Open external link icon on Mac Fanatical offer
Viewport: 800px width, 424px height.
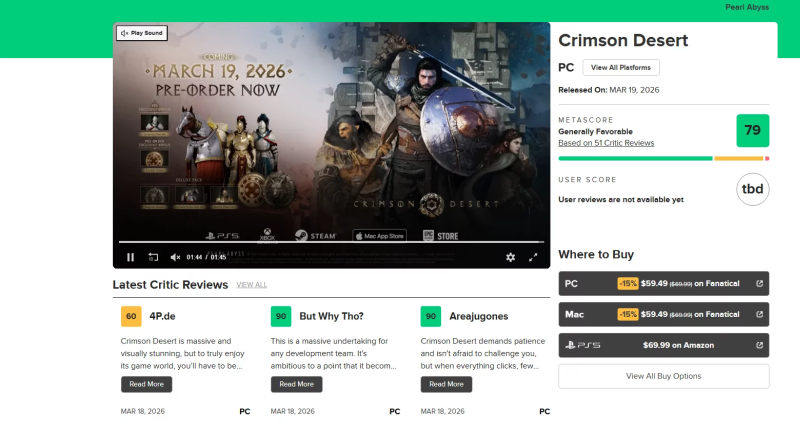pyautogui.click(x=759, y=314)
